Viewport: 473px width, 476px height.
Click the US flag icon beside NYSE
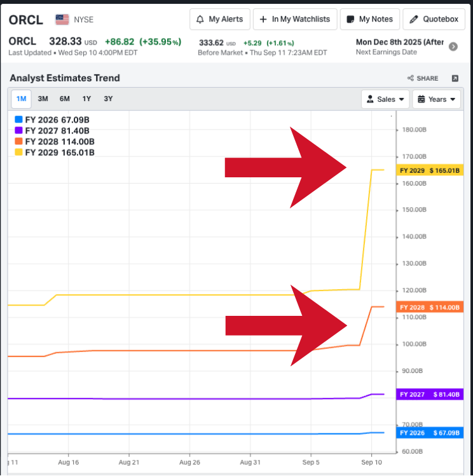click(62, 20)
